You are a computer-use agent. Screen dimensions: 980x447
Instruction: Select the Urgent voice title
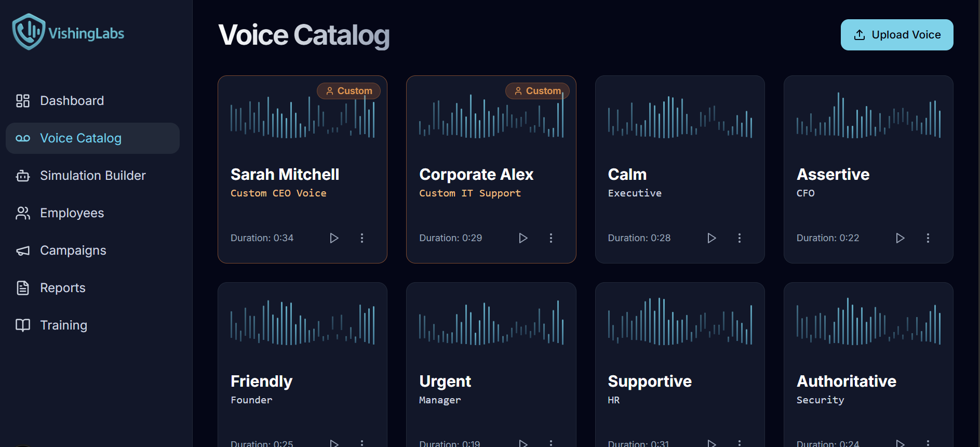[x=445, y=382]
